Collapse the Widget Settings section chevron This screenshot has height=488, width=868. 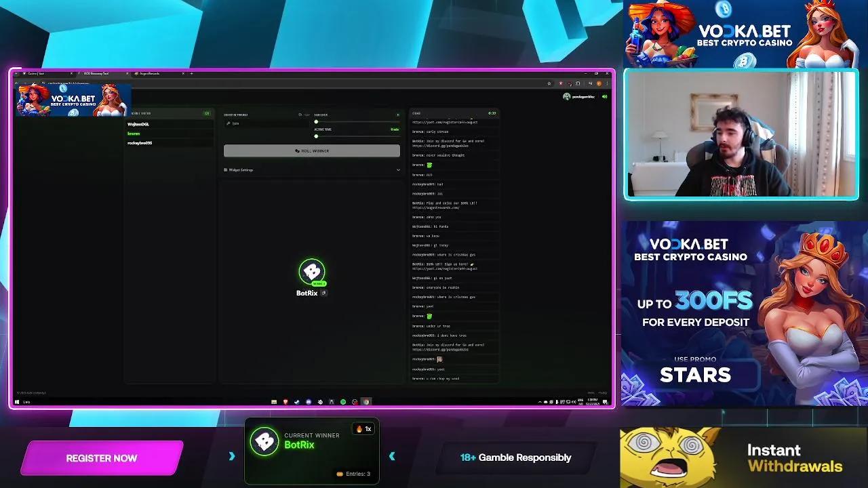coord(398,169)
